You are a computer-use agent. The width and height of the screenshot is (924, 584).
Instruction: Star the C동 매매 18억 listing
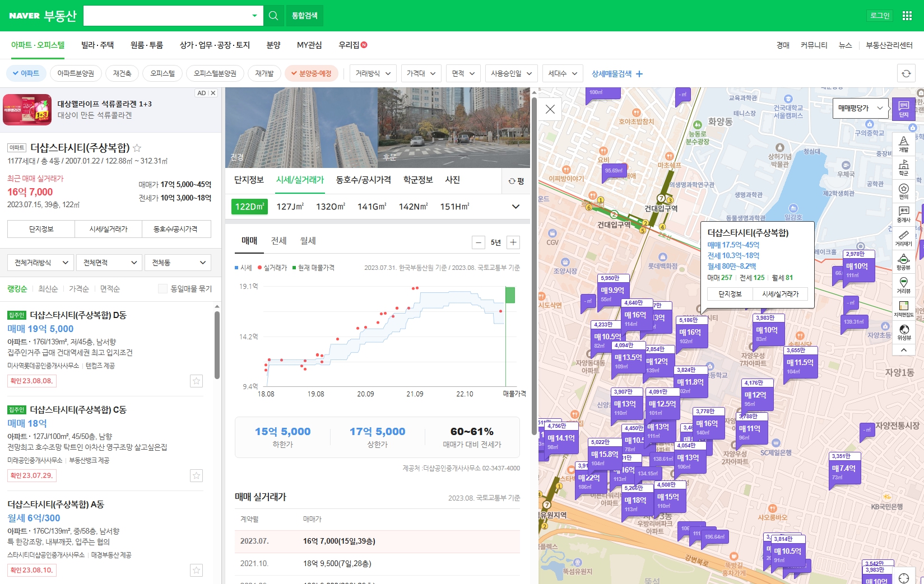[196, 476]
